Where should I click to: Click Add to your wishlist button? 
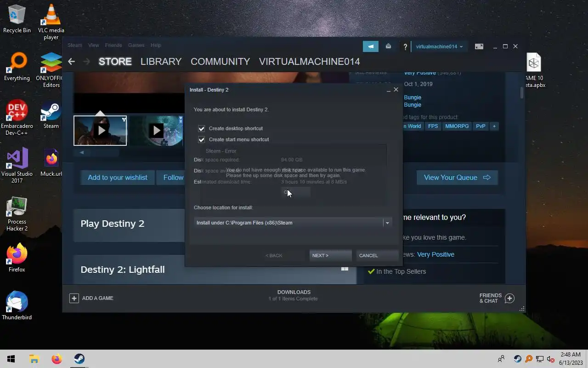118,178
